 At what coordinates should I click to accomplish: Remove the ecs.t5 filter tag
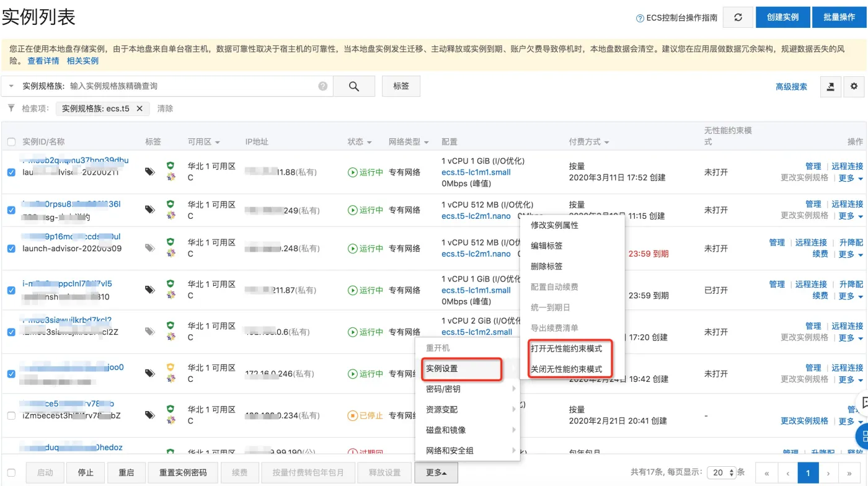(x=139, y=108)
